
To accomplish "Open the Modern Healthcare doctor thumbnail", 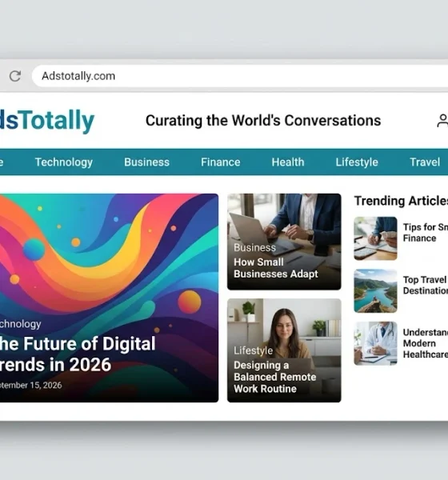I will coord(375,343).
